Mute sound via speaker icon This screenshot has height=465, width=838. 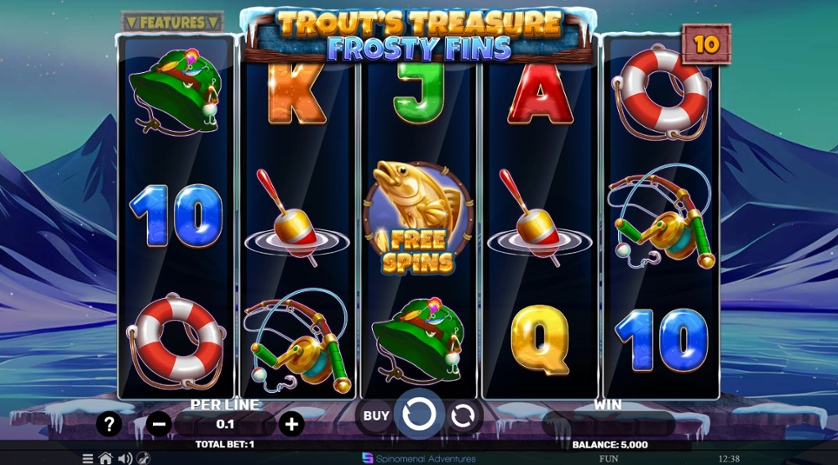click(x=125, y=459)
